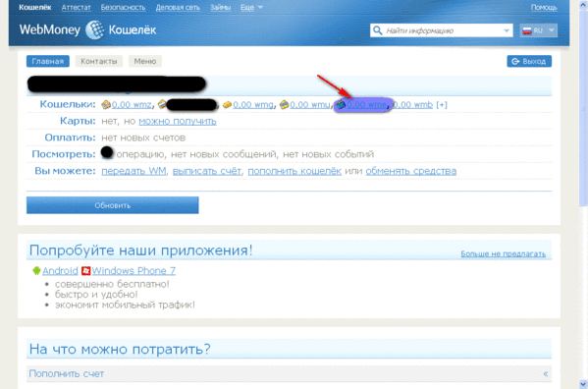This screenshot has height=389, width=588.
Task: Switch to the Главная tab
Action: click(48, 61)
